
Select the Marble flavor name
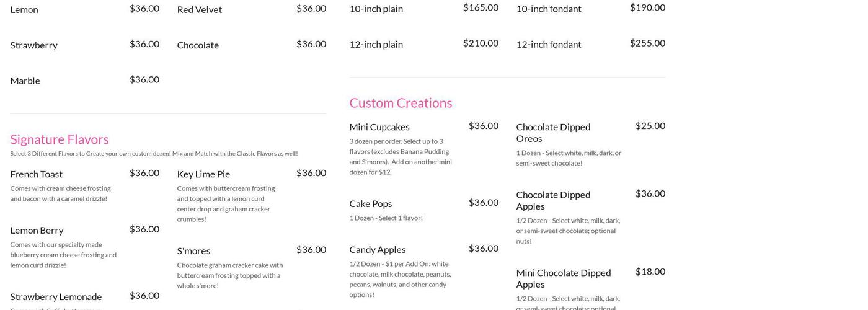[x=25, y=81]
